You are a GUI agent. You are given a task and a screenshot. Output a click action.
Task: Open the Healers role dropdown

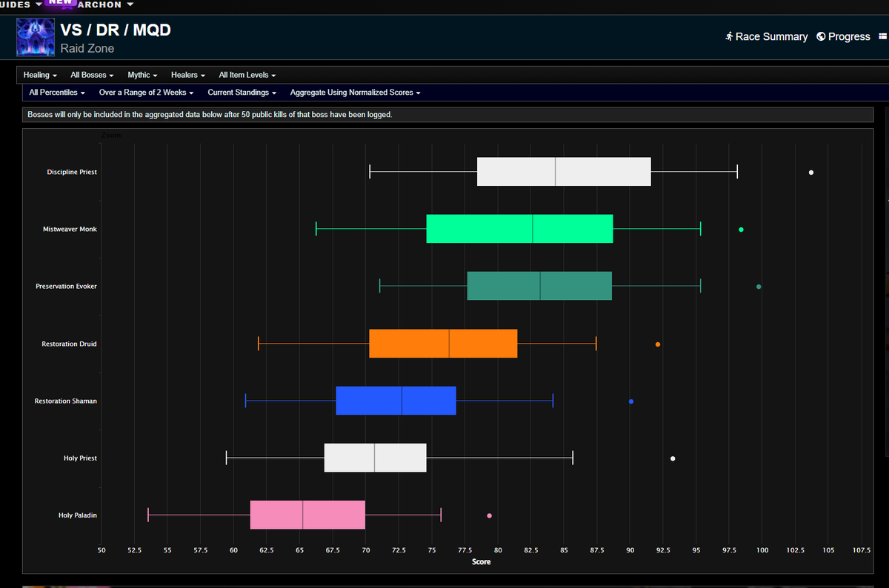pos(188,75)
